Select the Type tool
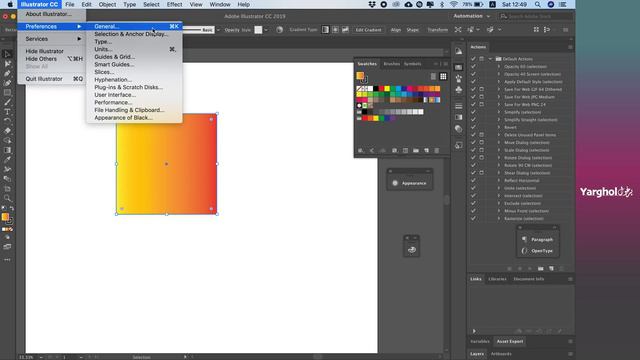 tap(7, 112)
